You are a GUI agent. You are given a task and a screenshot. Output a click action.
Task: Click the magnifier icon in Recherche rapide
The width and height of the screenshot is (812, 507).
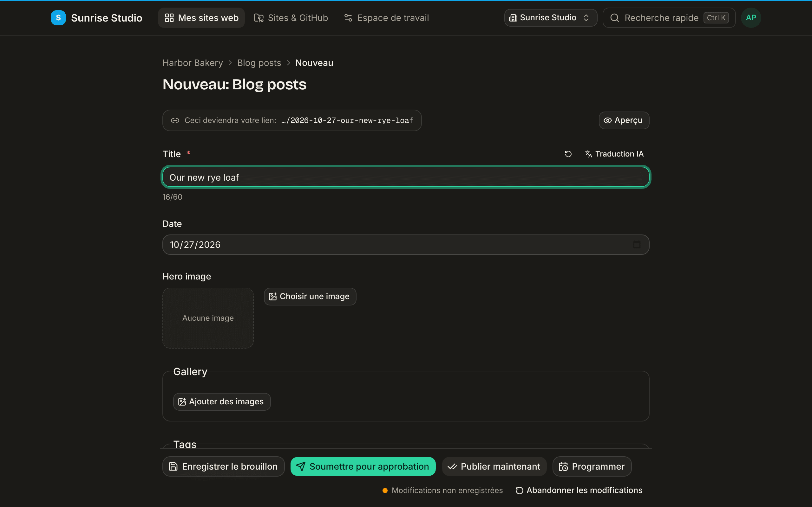[x=615, y=18]
